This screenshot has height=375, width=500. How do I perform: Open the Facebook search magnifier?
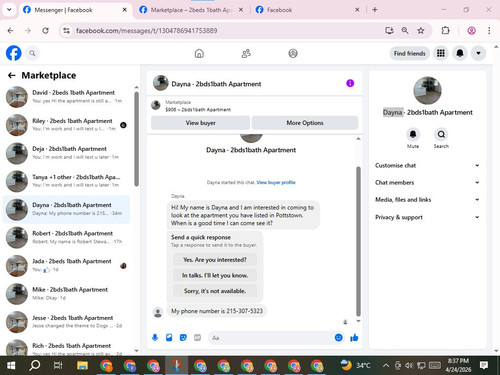[32, 53]
